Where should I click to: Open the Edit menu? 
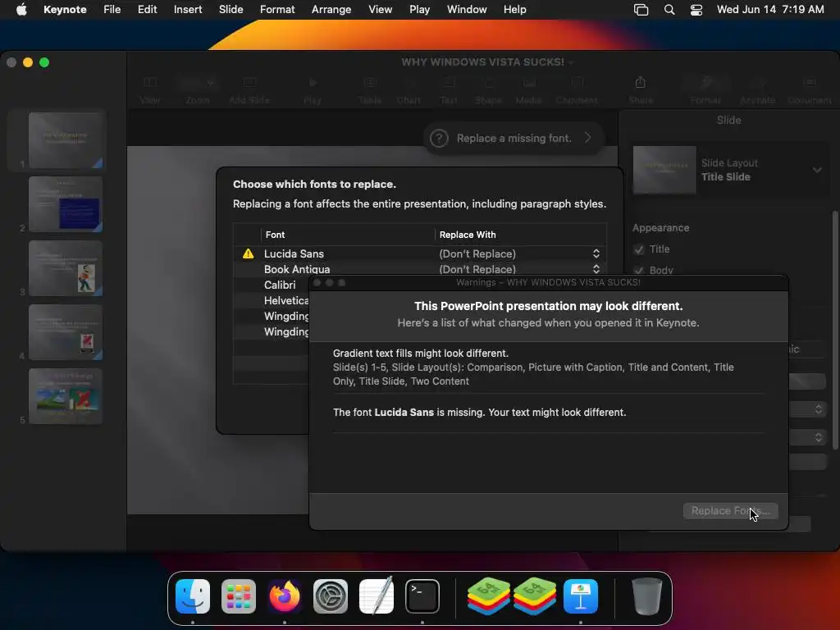click(x=148, y=9)
